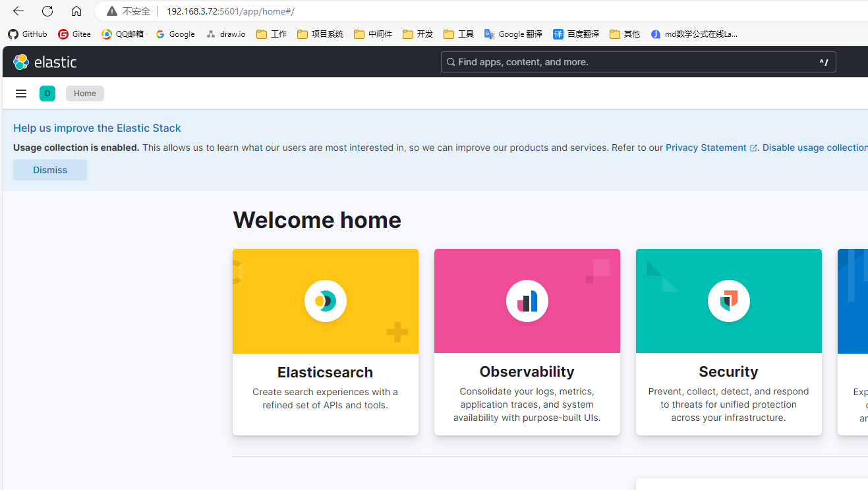
Task: Expand the 其他 bookmark folder
Action: point(625,34)
